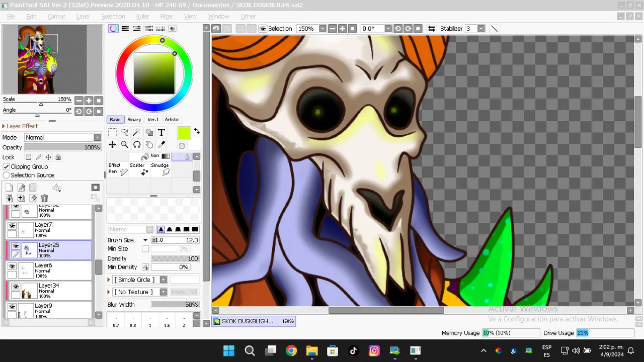Select the Shape tool
The image size is (644, 362).
[149, 132]
